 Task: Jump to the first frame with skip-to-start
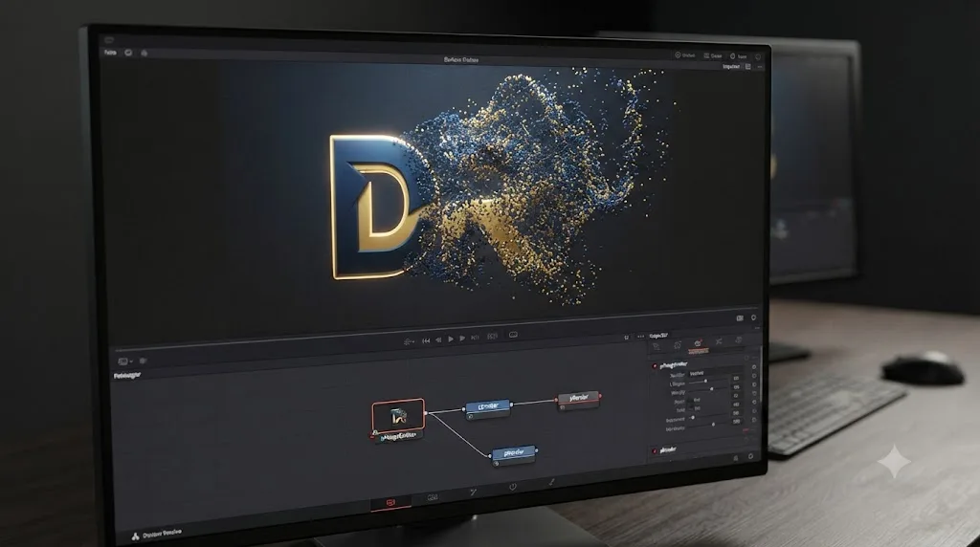click(x=426, y=340)
